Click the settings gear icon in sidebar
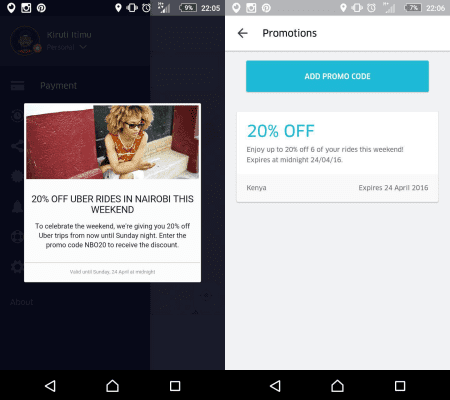 tap(17, 267)
